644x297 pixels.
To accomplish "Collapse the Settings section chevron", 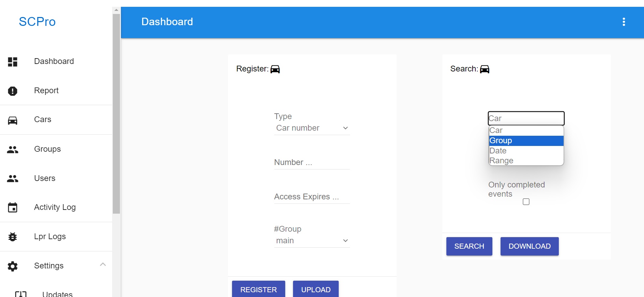I will (x=103, y=264).
